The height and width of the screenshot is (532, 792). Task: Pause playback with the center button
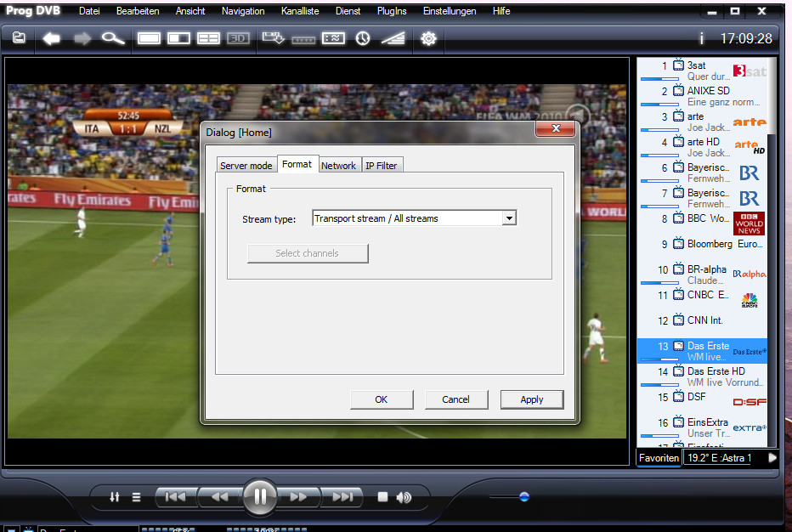pos(260,496)
